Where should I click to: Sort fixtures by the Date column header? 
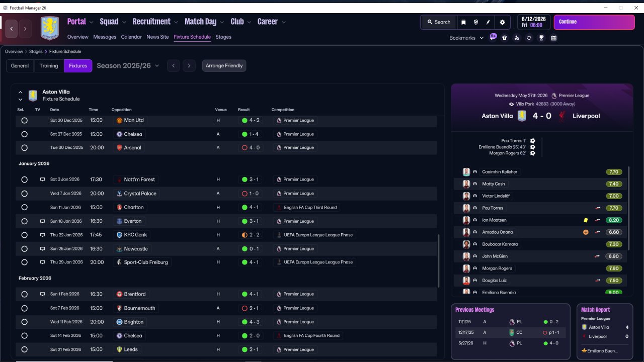(54, 110)
